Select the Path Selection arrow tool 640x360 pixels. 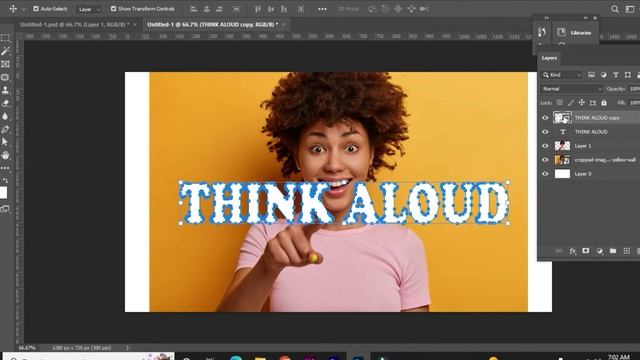click(5, 142)
